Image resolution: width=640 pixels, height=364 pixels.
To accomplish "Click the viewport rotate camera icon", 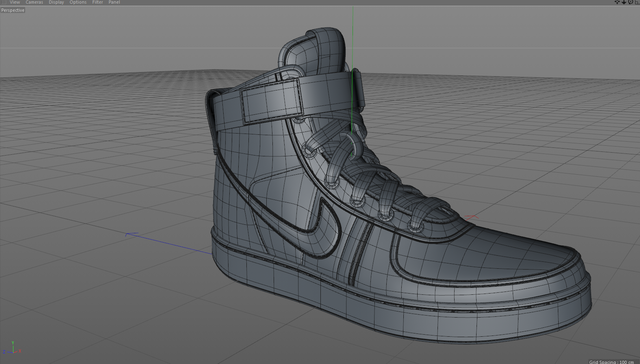I will (631, 2).
